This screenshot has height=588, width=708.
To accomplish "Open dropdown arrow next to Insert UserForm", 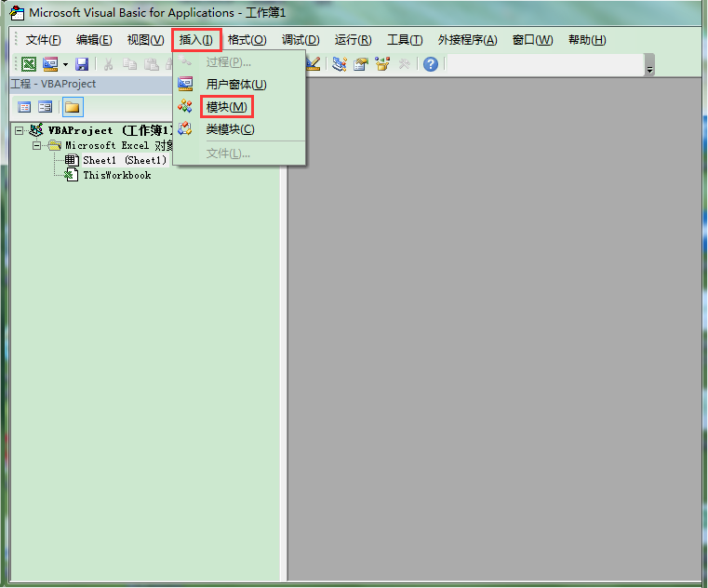I will pos(65,64).
